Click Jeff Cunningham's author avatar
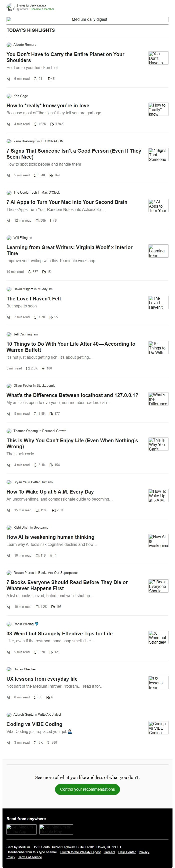175x868 pixels. click(9, 335)
